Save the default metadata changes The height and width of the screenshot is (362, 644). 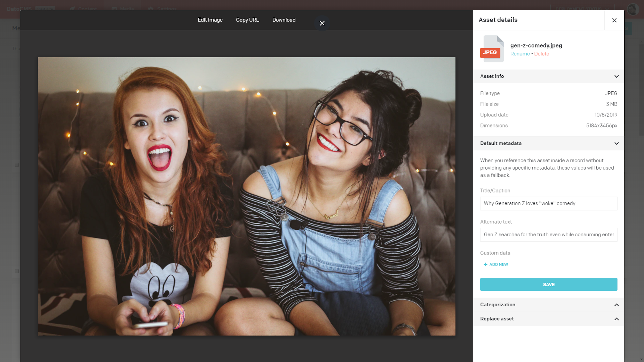549,284
